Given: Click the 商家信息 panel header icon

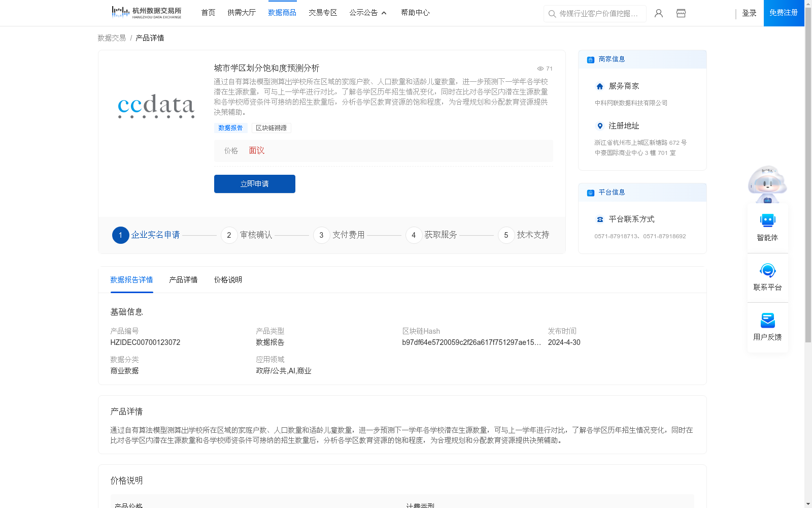Looking at the screenshot, I should [x=591, y=59].
